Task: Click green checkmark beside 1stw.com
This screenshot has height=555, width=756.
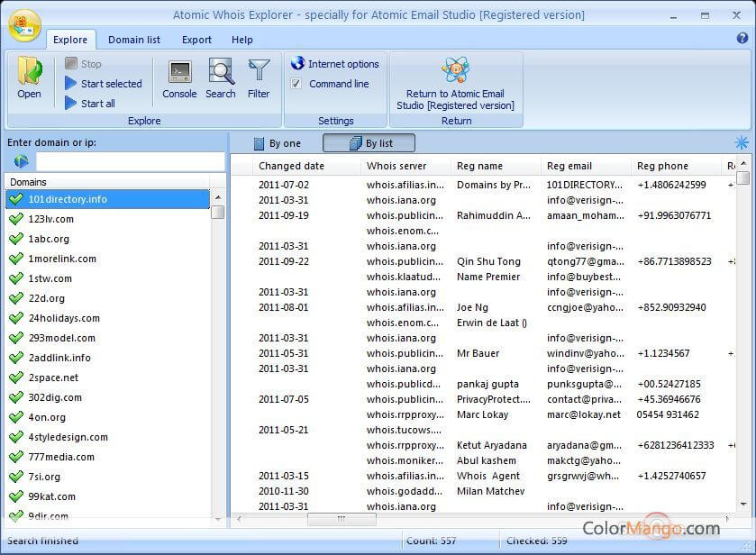Action: point(16,278)
